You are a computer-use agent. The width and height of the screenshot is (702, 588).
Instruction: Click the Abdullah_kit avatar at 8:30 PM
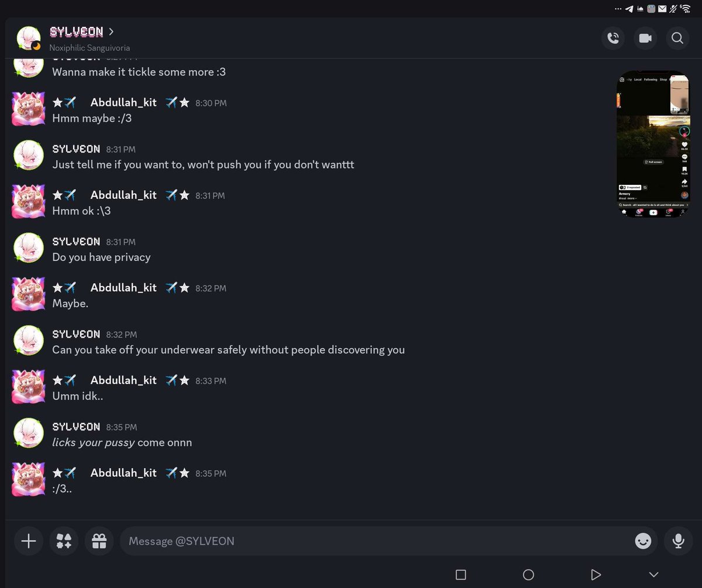[x=29, y=109]
